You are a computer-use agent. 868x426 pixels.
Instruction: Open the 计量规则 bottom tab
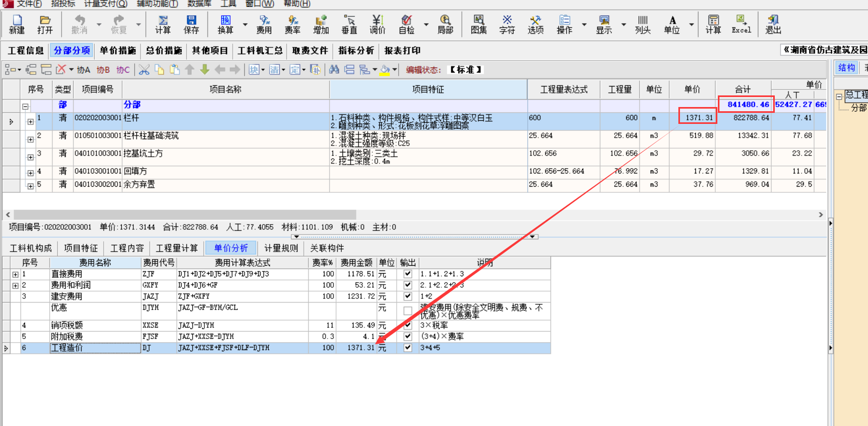click(281, 248)
